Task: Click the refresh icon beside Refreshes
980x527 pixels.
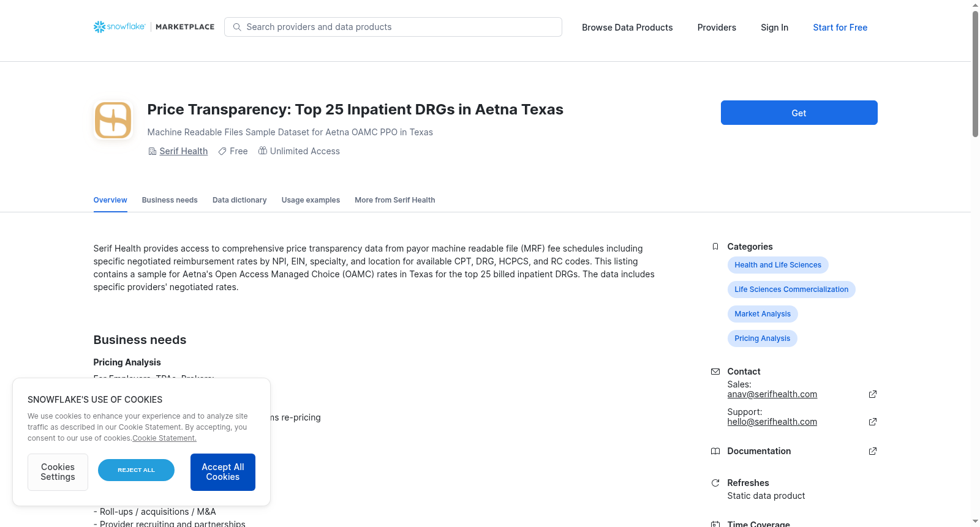Action: coord(715,483)
